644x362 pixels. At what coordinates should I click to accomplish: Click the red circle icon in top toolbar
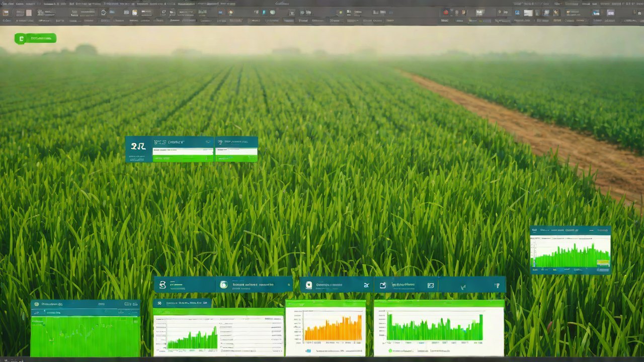445,13
